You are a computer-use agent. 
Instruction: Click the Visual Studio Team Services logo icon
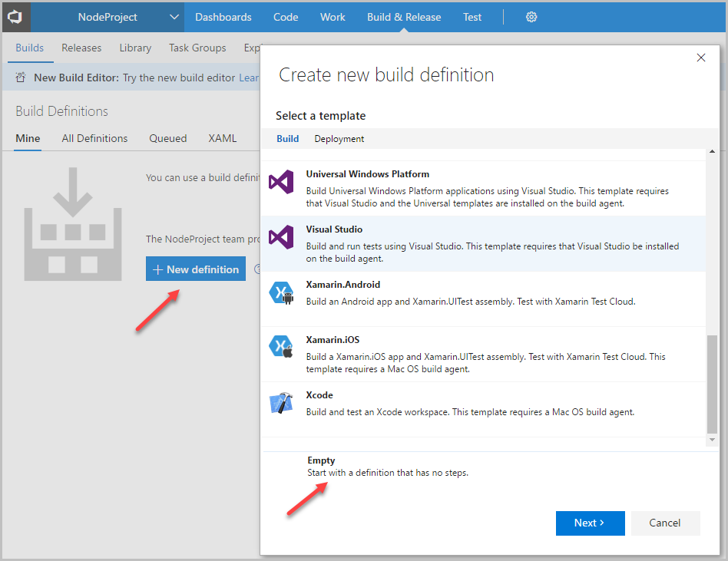15,17
